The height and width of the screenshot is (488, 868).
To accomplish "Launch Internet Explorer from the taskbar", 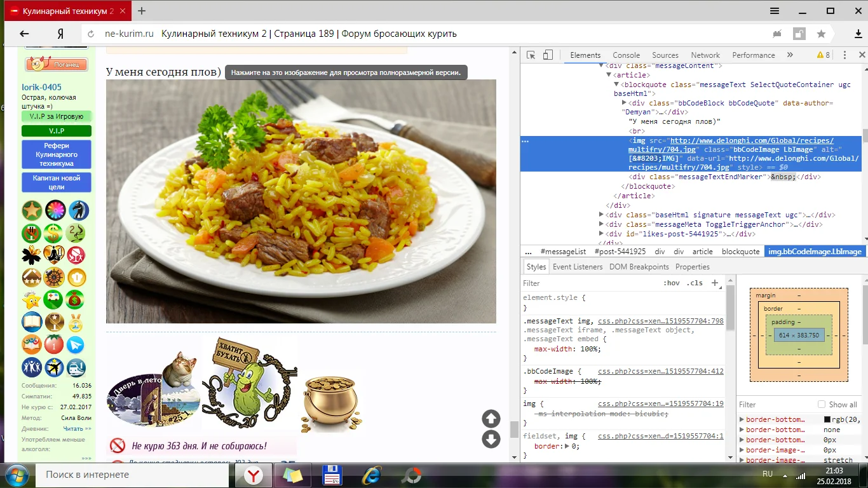I will 371,475.
